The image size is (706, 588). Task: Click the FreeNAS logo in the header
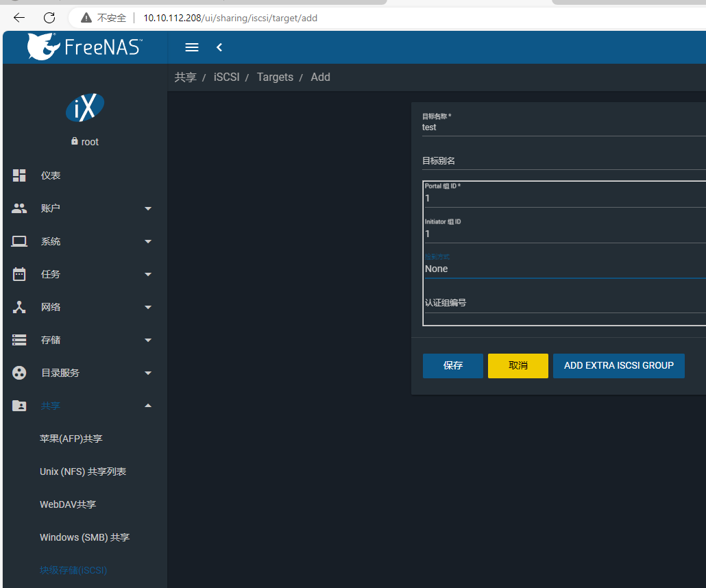(x=82, y=47)
